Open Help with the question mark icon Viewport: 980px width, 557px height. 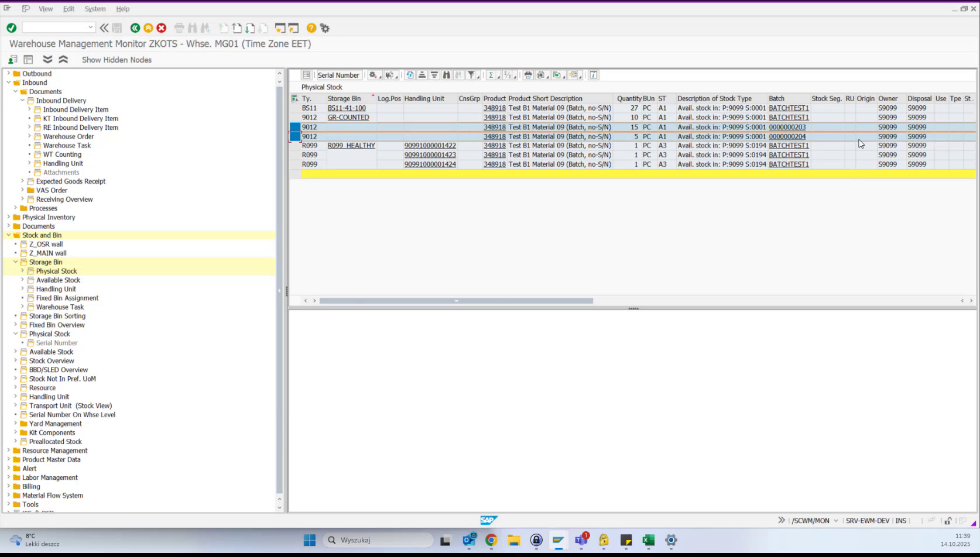point(311,27)
